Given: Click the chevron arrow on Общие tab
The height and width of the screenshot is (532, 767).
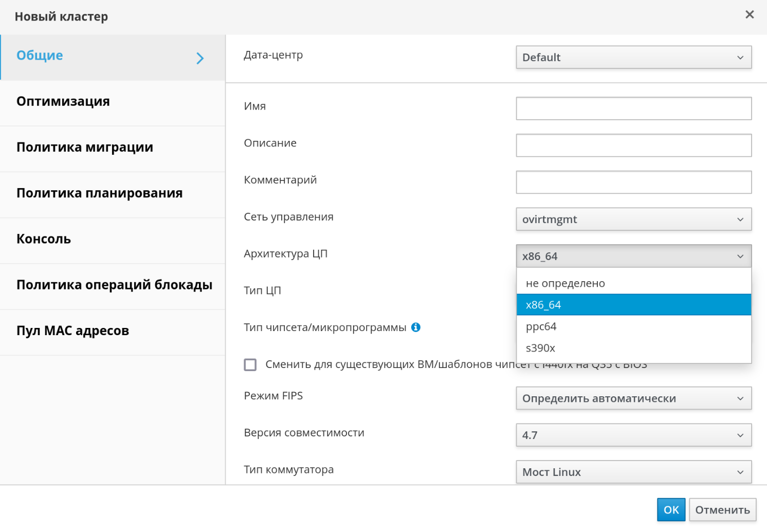Looking at the screenshot, I should [x=200, y=58].
